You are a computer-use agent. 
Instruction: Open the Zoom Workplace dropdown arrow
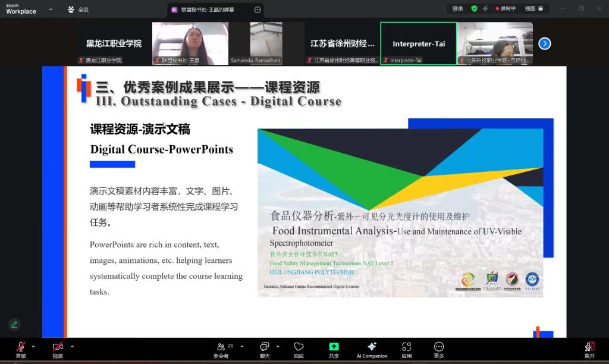coord(51,10)
